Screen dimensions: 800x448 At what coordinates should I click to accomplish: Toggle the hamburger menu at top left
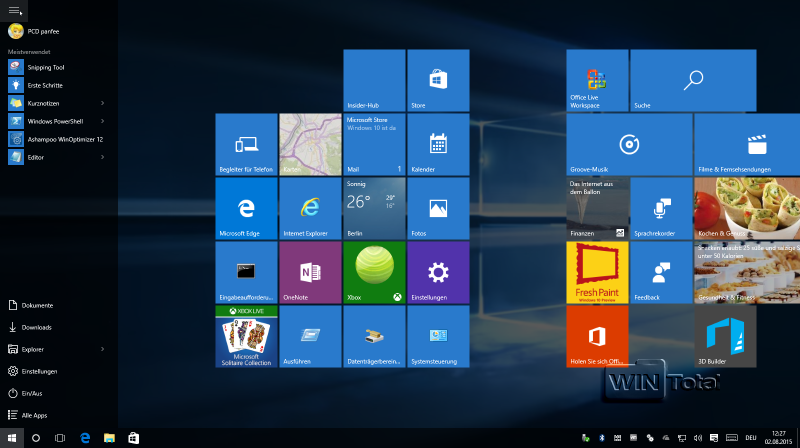(15, 9)
